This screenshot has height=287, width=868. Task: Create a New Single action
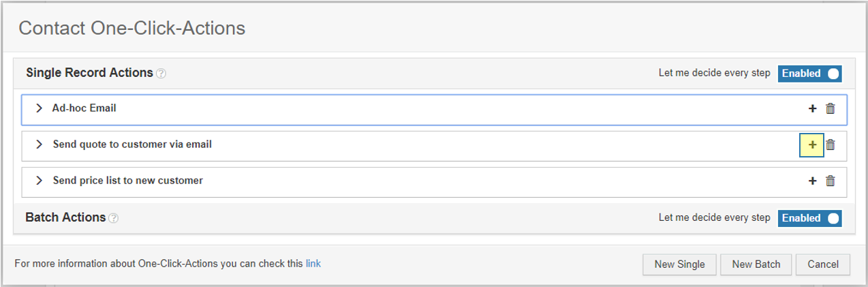tap(679, 265)
